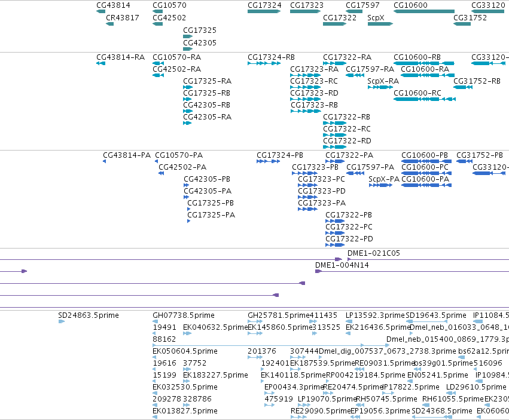Click transcript CG17323-RC label
Screen dimensions: 509x420
click(x=314, y=81)
